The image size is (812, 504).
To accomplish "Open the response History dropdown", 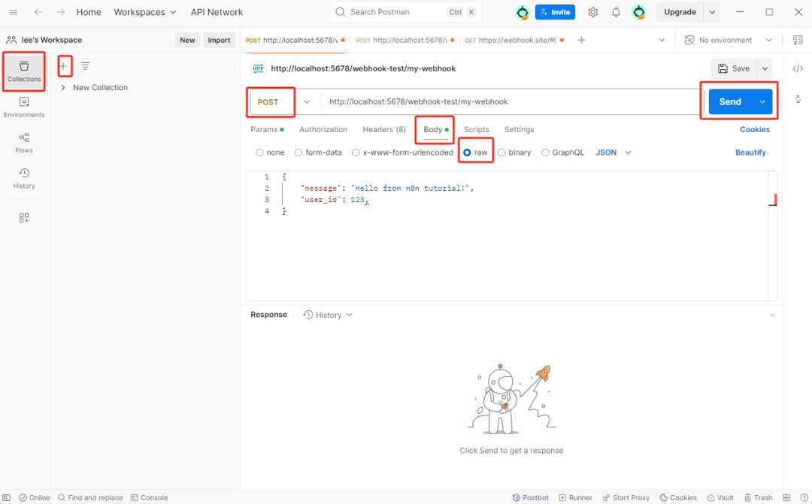I will pyautogui.click(x=328, y=315).
